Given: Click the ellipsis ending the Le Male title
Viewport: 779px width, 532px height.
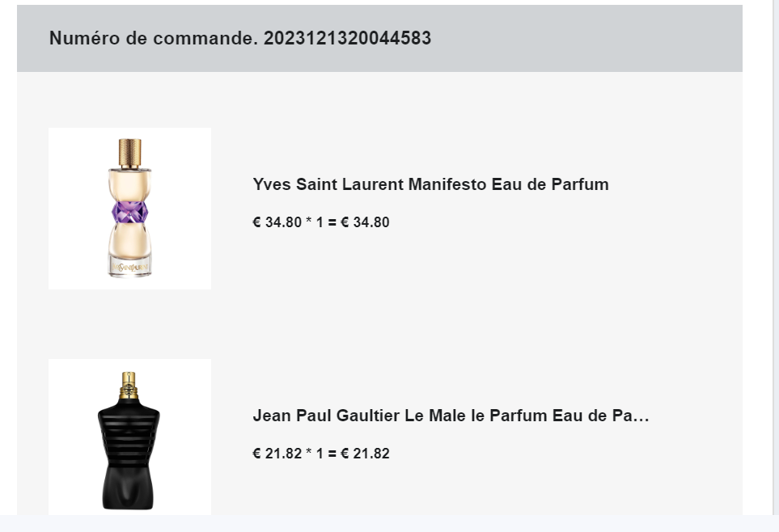Looking at the screenshot, I should (x=641, y=416).
